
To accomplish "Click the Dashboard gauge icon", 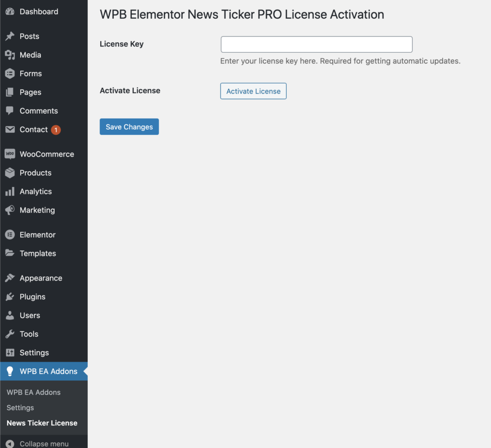I will pyautogui.click(x=10, y=12).
